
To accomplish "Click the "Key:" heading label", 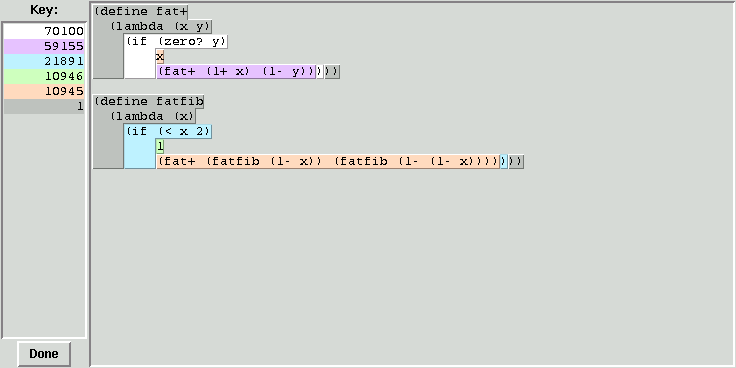I will (44, 10).
